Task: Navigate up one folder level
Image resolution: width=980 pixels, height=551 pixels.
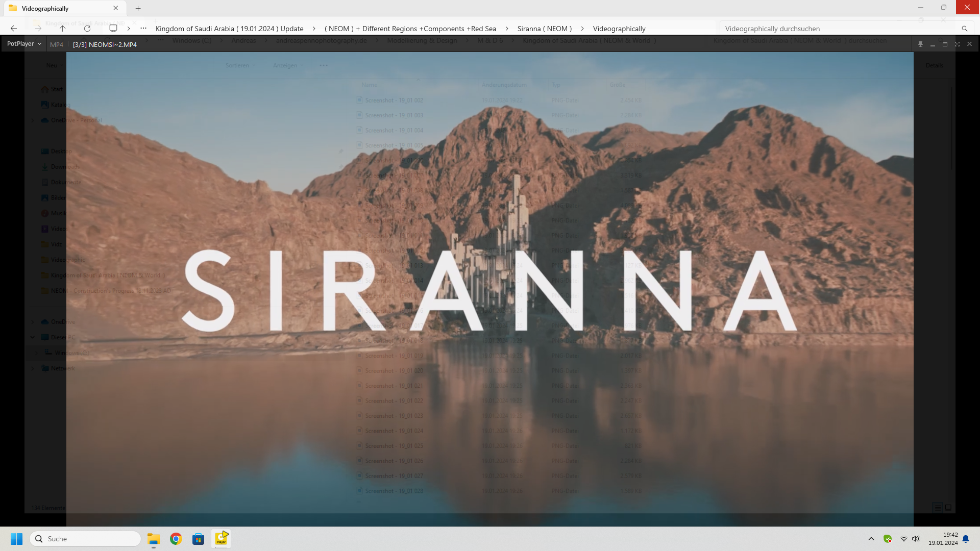Action: pos(63,29)
